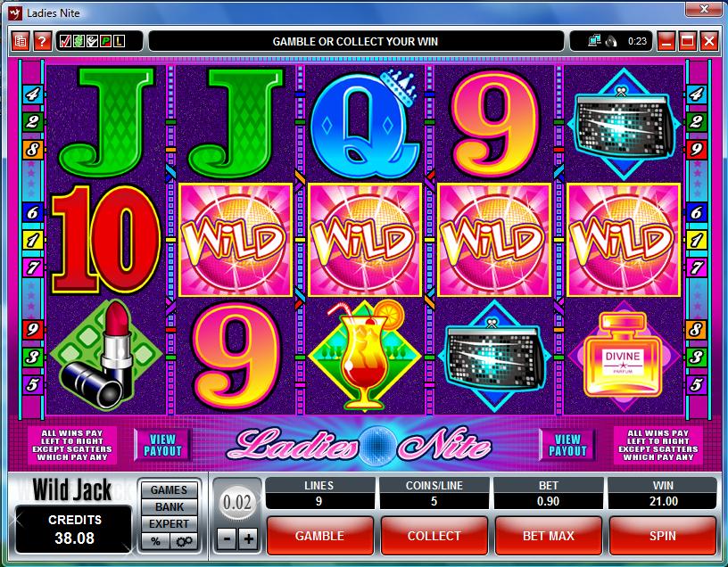This screenshot has height=567, width=728.
Task: Click the paytable document icon in top bar
Action: [20, 41]
